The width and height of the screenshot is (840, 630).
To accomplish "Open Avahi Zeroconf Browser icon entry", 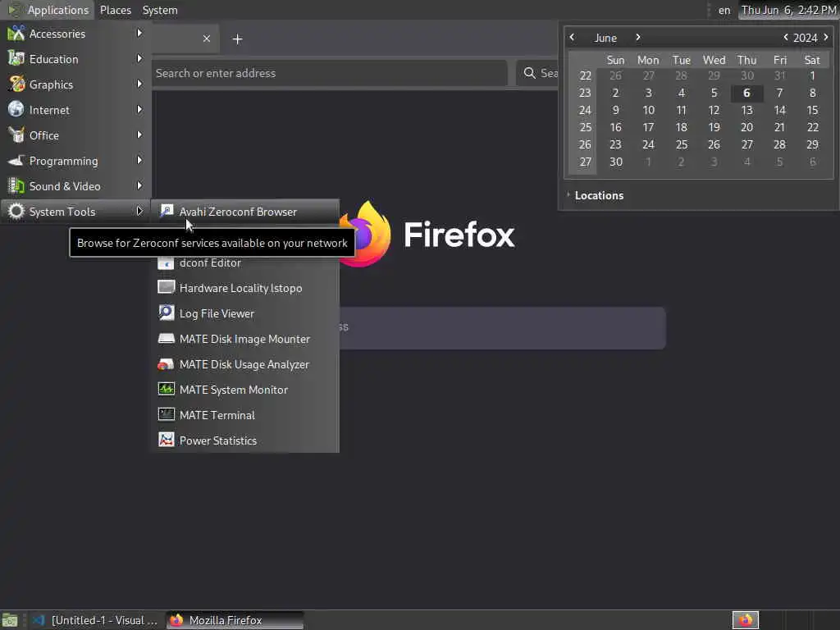I will point(166,211).
